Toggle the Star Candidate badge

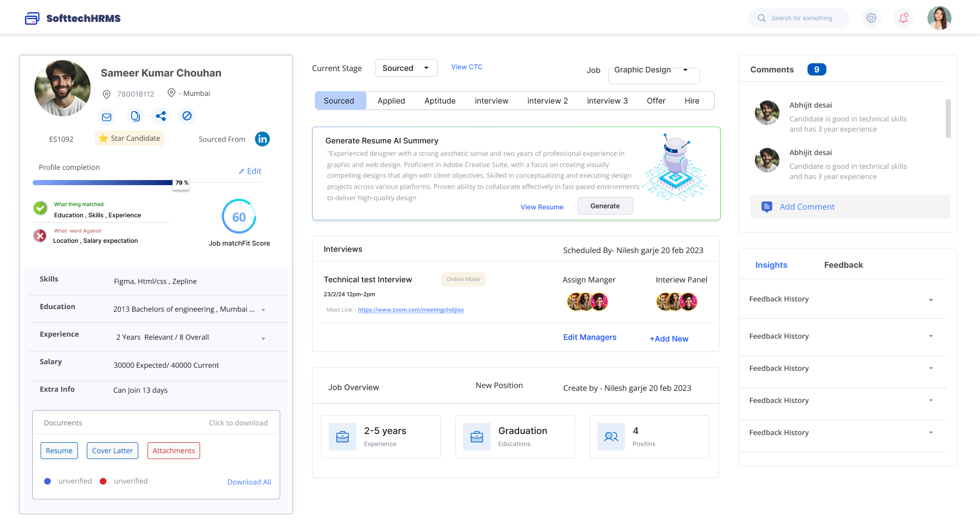pyautogui.click(x=130, y=138)
